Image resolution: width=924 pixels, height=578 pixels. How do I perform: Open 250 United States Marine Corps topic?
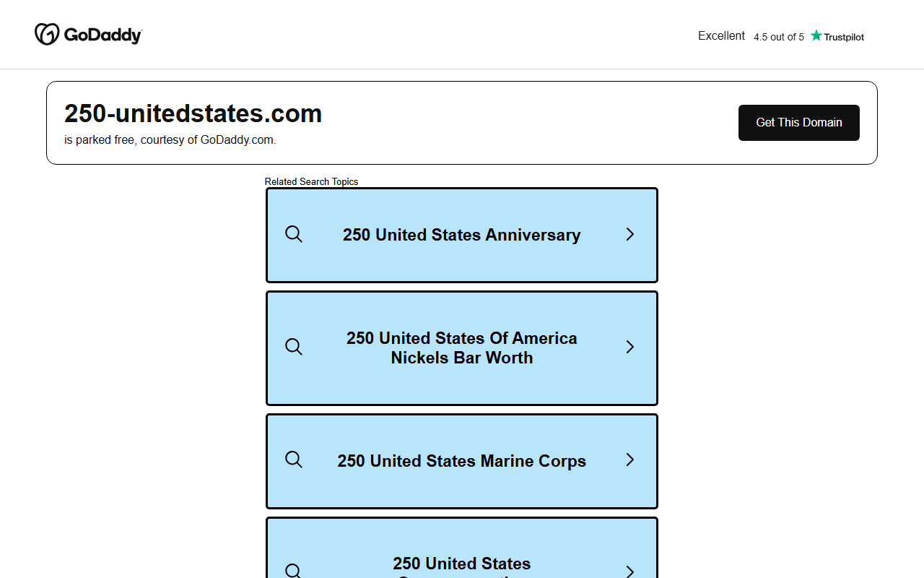[x=462, y=461]
